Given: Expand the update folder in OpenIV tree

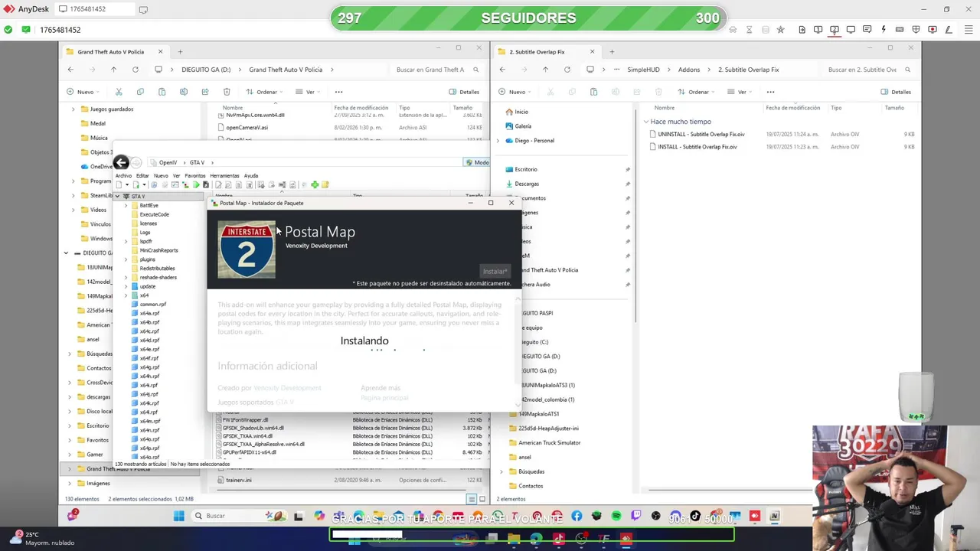Looking at the screenshot, I should click(126, 286).
